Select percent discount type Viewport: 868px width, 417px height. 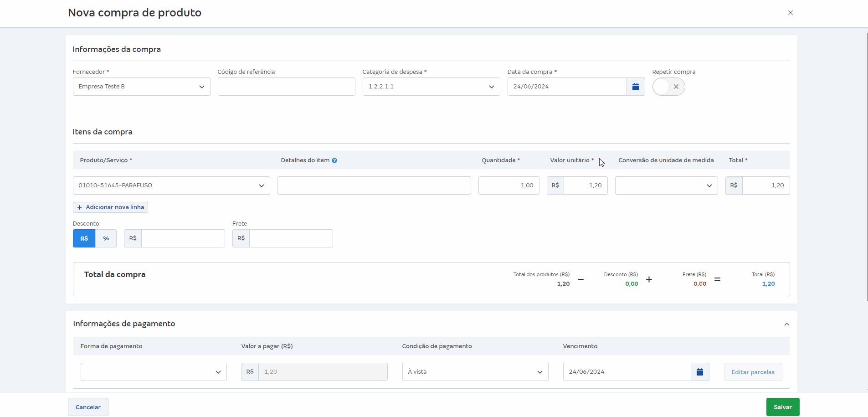106,238
